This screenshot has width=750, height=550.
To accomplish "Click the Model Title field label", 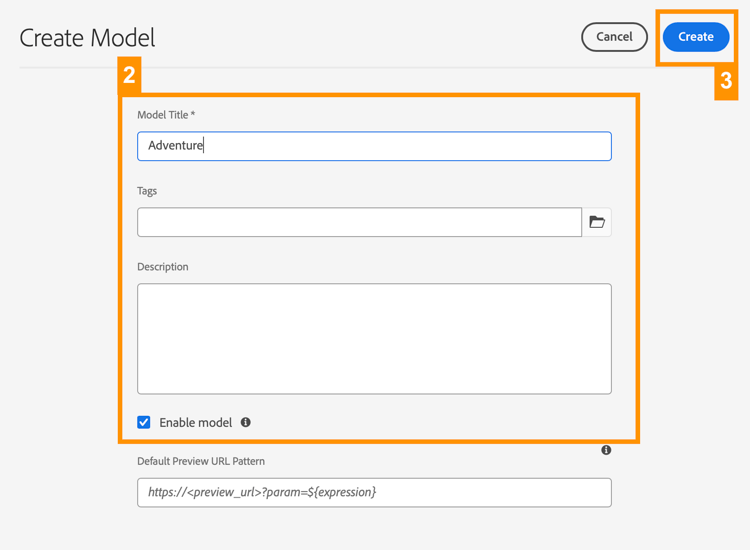I will coord(162,115).
